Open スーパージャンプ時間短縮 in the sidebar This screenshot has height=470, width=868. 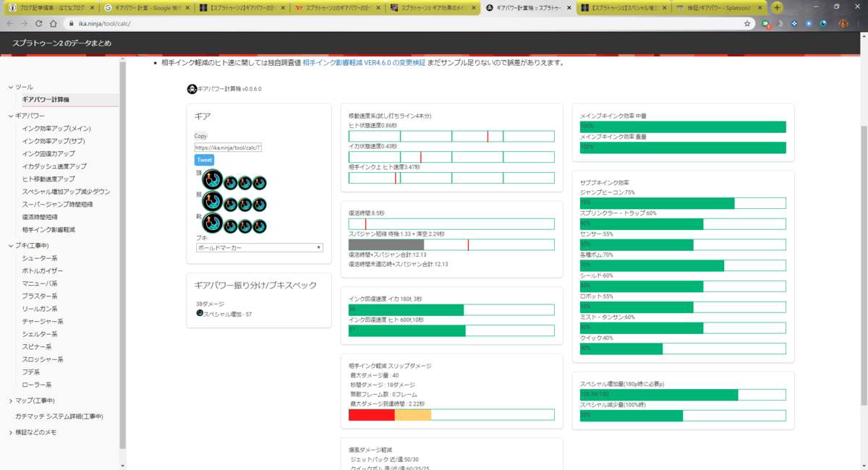(x=58, y=204)
